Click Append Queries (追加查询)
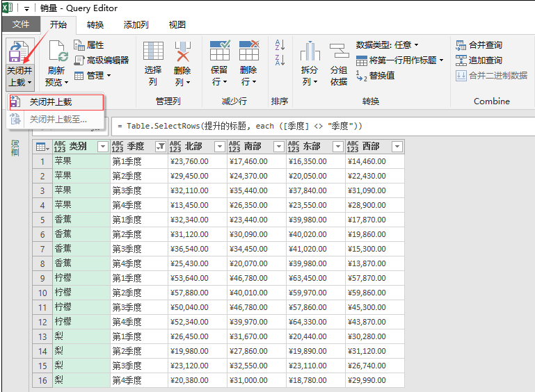The height and width of the screenshot is (392, 535). point(479,60)
